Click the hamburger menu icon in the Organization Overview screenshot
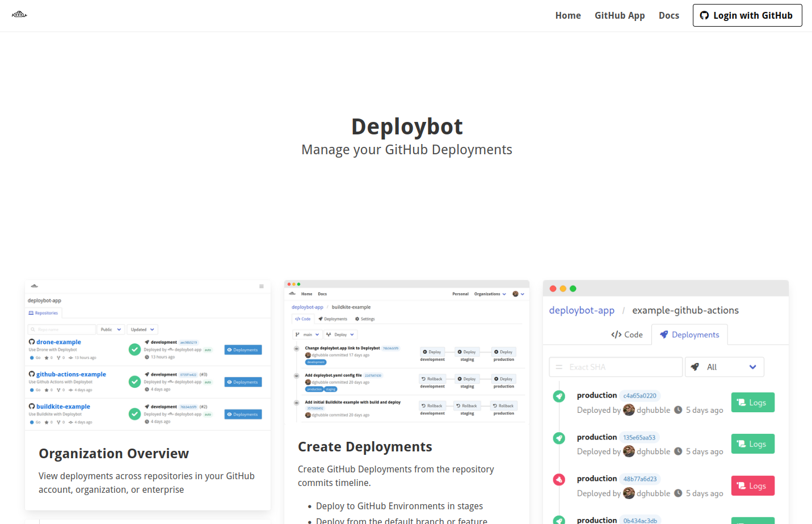 [x=262, y=286]
